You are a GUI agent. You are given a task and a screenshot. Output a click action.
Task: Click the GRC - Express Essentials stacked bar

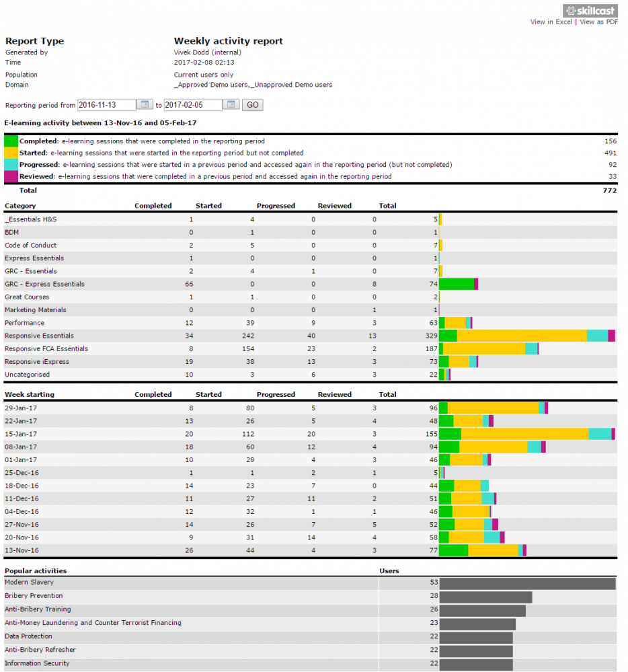[459, 284]
